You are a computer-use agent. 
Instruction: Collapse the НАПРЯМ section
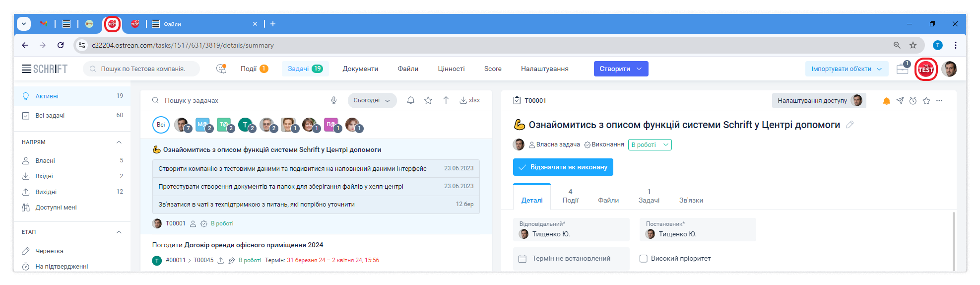coord(119,142)
